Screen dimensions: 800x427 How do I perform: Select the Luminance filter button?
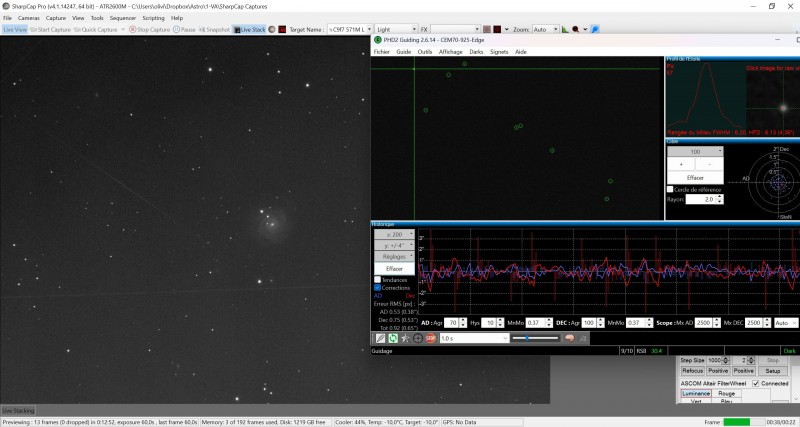click(696, 393)
